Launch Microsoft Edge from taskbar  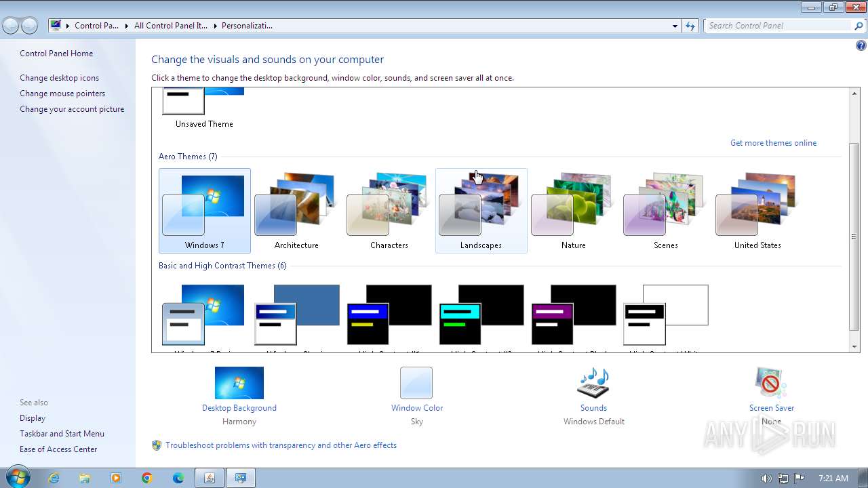point(178,478)
